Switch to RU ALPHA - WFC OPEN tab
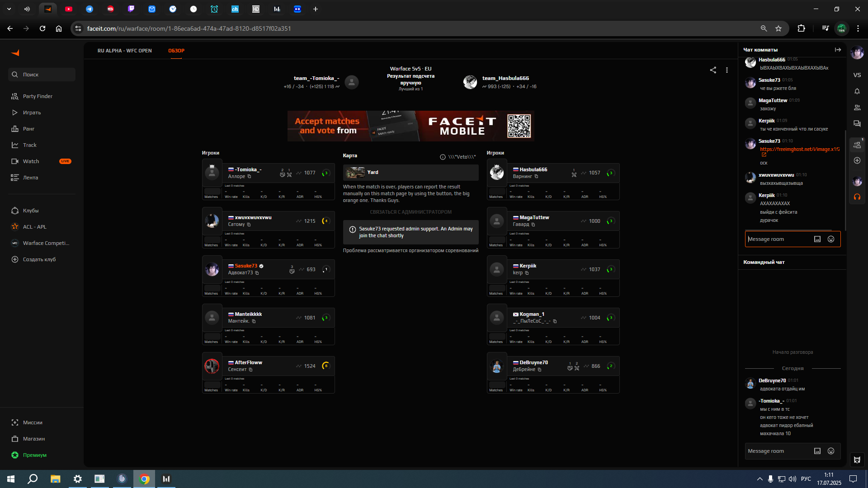This screenshot has width=868, height=488. coord(124,51)
